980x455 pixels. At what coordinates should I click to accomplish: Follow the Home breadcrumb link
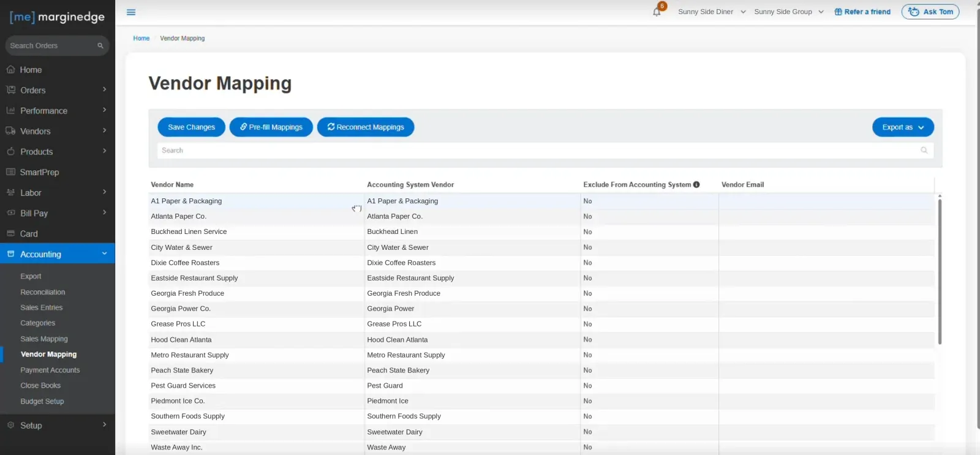[141, 38]
